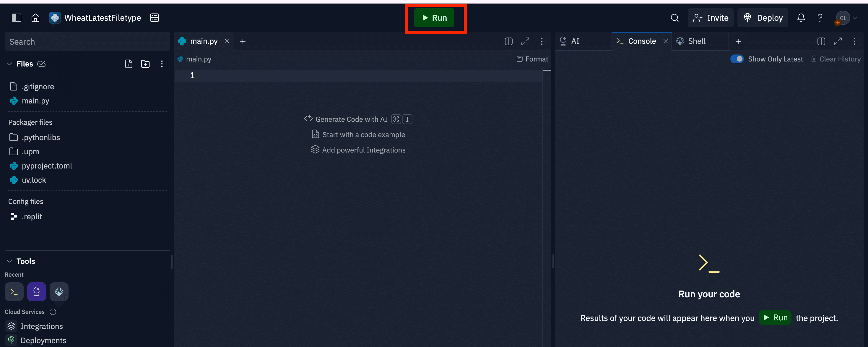This screenshot has width=868, height=347.
Task: Collapse the Tools section chevron
Action: 9,261
